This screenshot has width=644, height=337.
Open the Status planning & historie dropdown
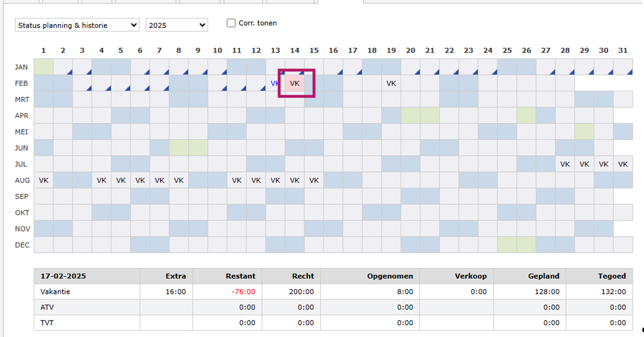[77, 25]
